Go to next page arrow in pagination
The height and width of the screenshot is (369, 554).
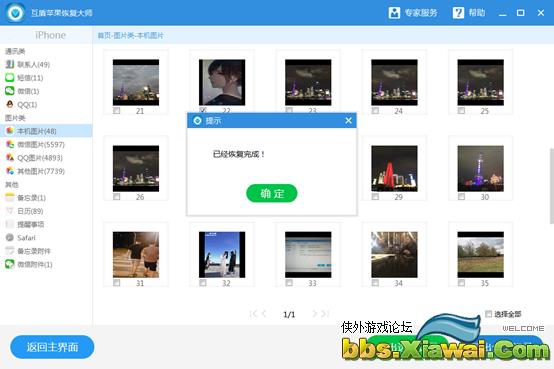tap(314, 314)
